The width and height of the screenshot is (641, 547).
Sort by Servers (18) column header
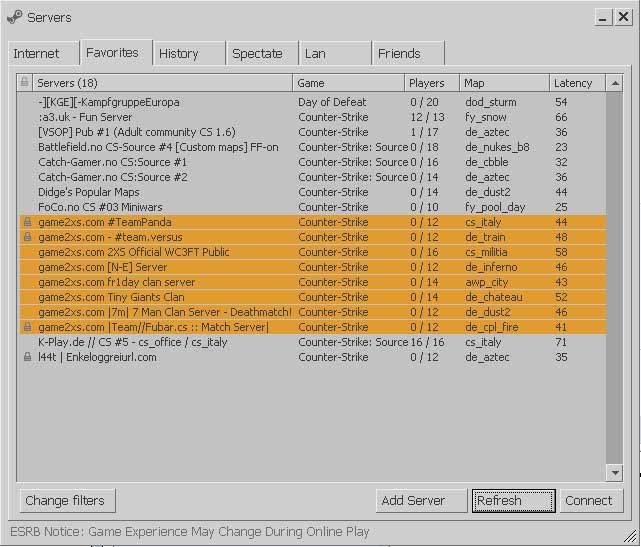pos(163,83)
